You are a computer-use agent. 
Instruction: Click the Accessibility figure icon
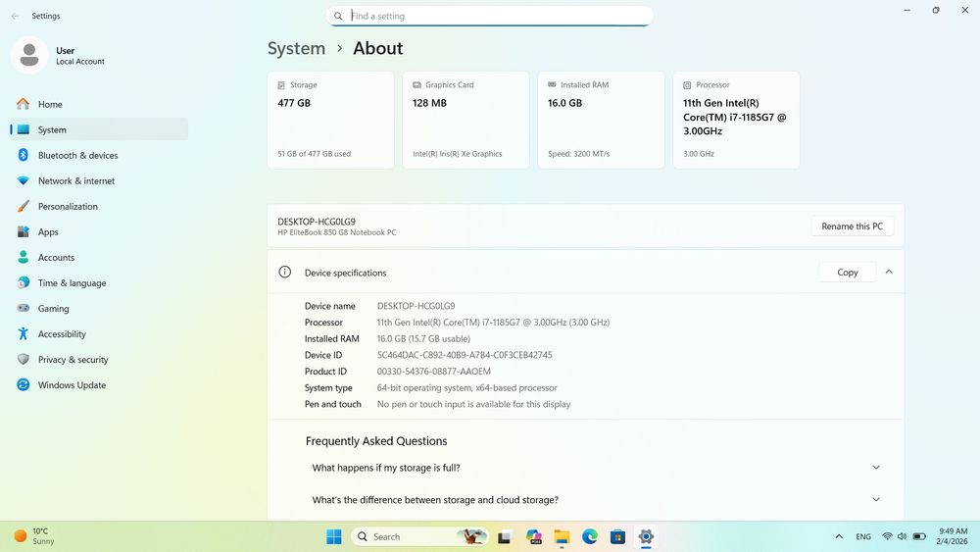pos(24,333)
